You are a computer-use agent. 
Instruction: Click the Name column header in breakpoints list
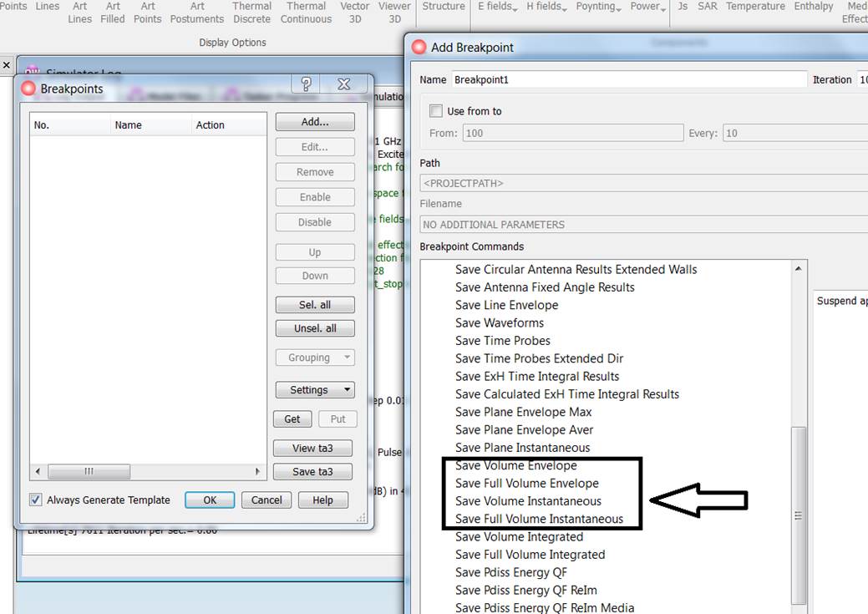click(x=150, y=125)
